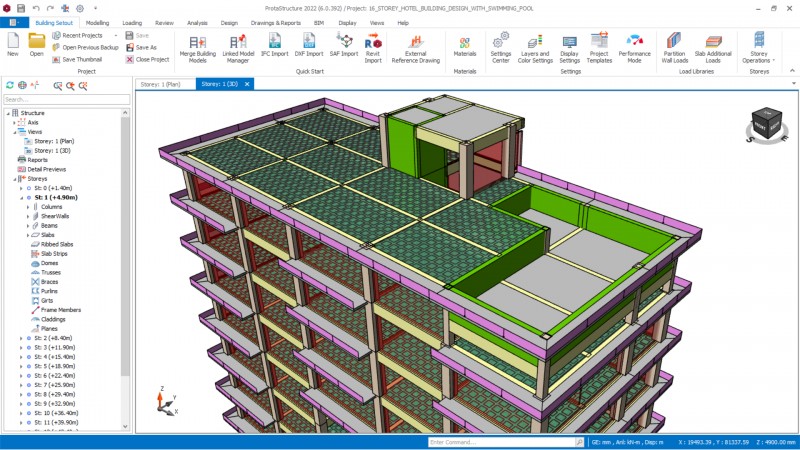The height and width of the screenshot is (450, 800).
Task: Switch to the Modelling ribbon tab
Action: click(97, 23)
